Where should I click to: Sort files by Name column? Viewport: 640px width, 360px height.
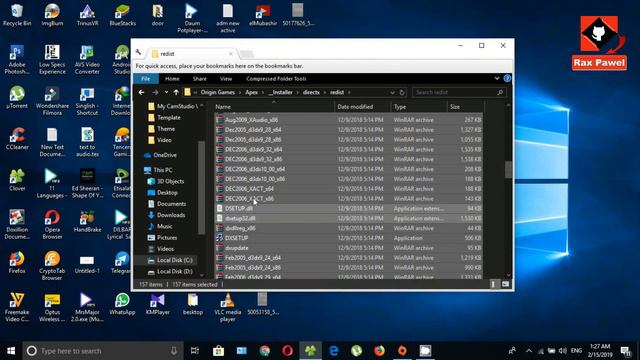(274, 107)
